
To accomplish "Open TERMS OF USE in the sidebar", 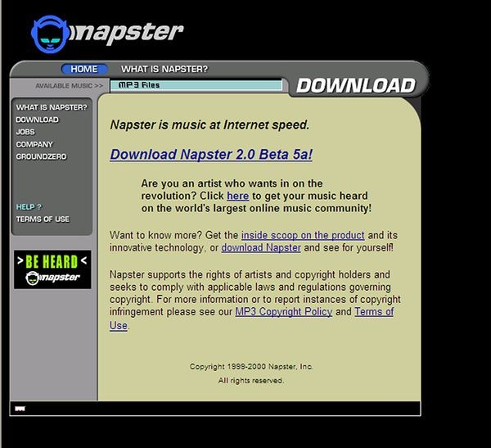I will [x=43, y=219].
